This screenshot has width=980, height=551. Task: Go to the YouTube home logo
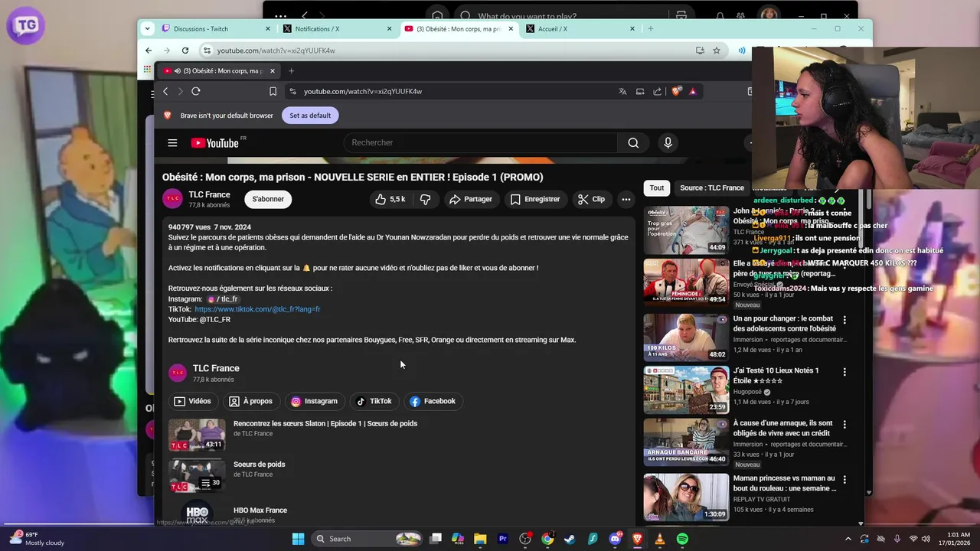click(x=214, y=143)
